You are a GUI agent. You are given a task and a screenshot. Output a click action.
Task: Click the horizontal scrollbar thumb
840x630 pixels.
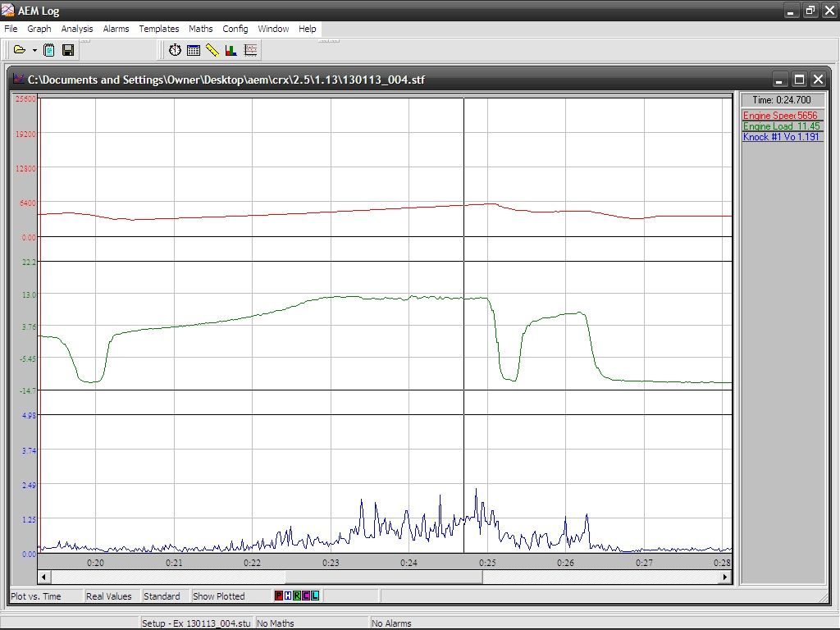(x=384, y=577)
